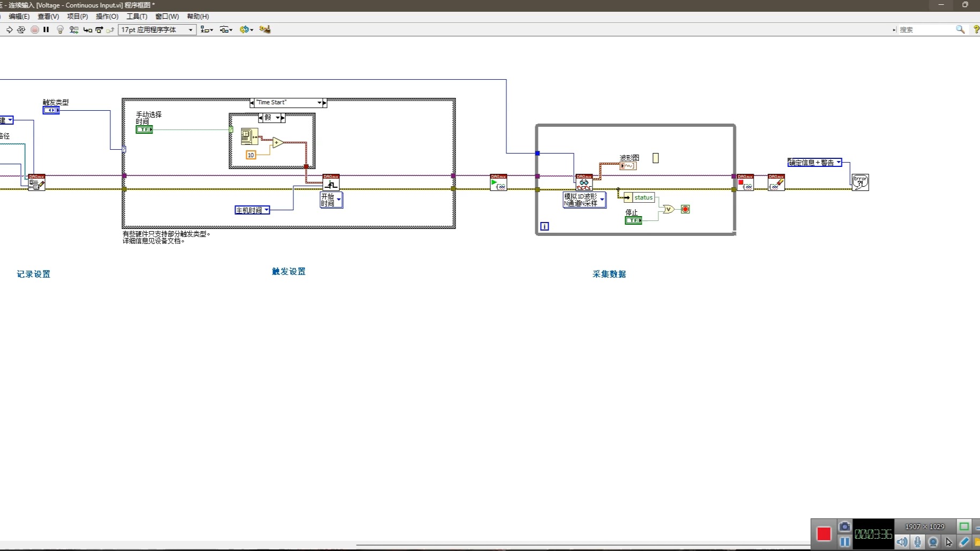
Task: Click the 停止 boolean terminal
Action: pyautogui.click(x=633, y=220)
